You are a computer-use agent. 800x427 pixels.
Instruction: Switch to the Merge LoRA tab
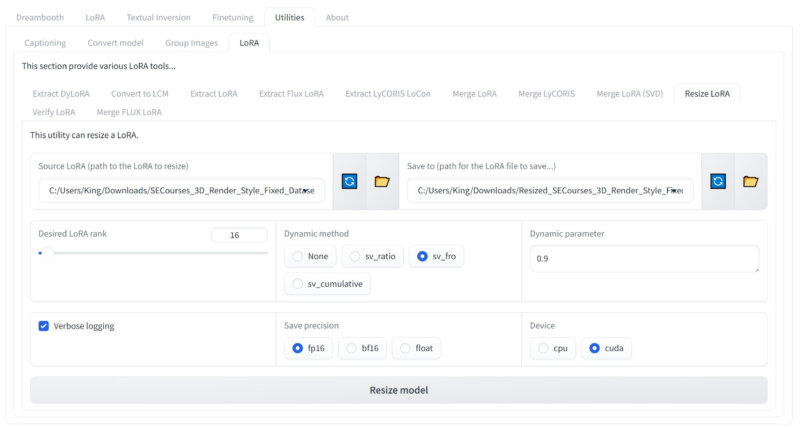coord(473,93)
